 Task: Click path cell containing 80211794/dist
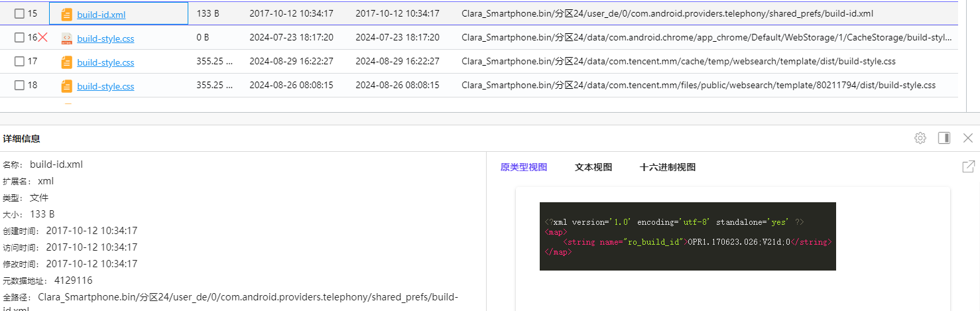pos(699,85)
